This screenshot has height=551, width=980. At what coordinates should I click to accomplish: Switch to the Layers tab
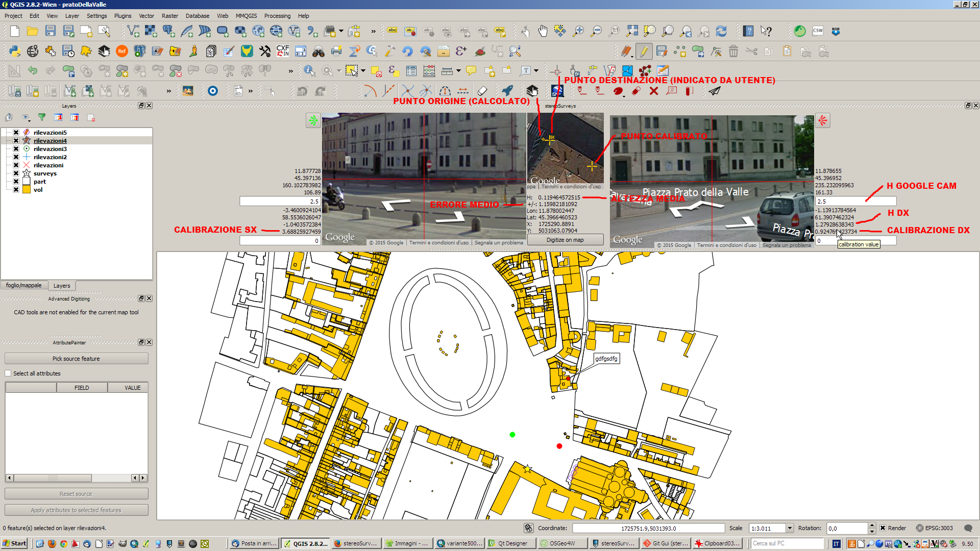(62, 286)
